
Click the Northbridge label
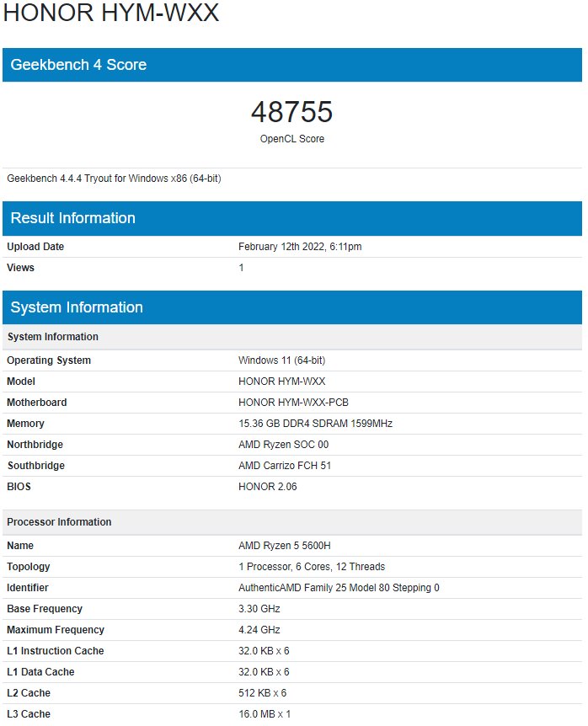(35, 445)
